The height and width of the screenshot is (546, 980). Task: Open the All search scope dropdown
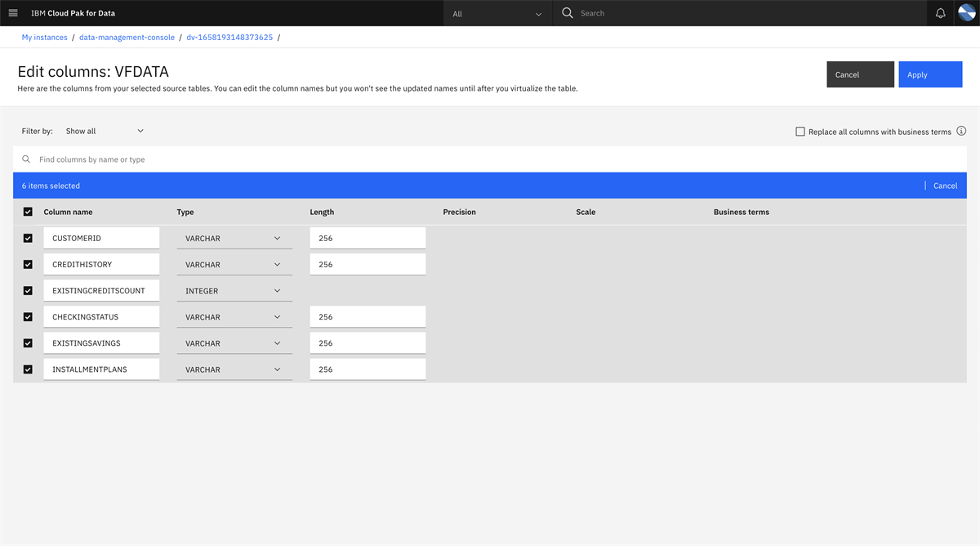click(x=497, y=13)
